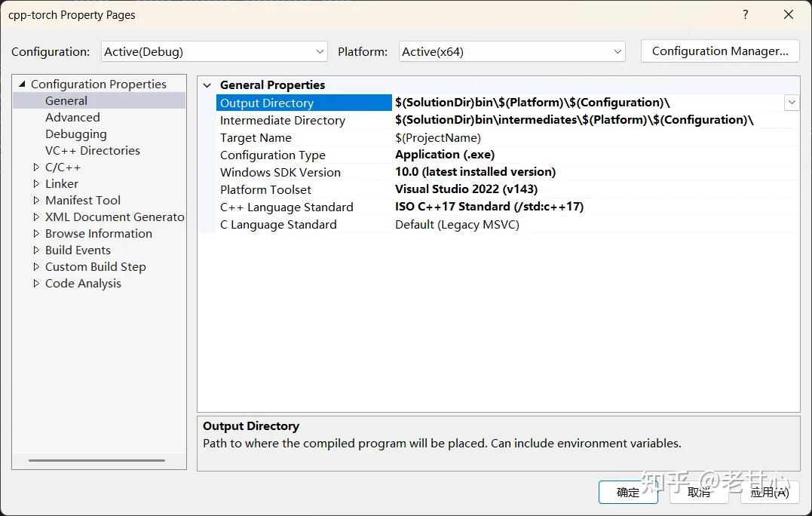Select the Advanced tree item
The image size is (812, 516).
72,117
